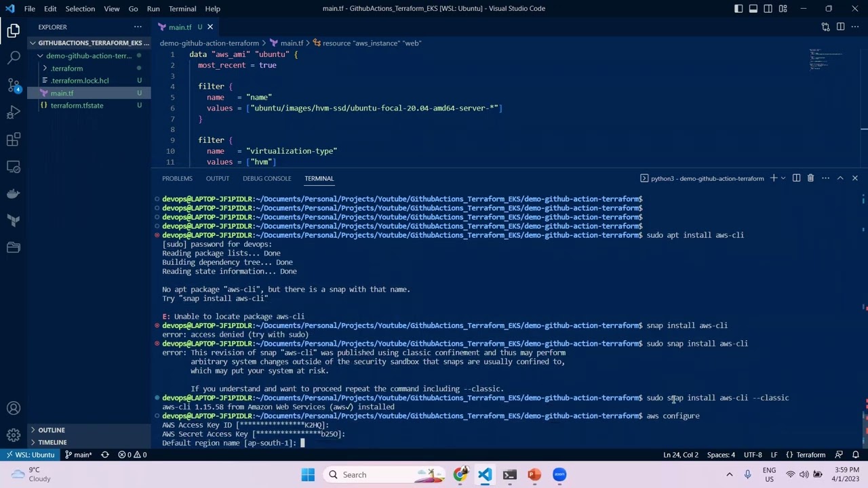This screenshot has width=868, height=488.
Task: Open the terminal launch profile dropdown
Action: 783,178
